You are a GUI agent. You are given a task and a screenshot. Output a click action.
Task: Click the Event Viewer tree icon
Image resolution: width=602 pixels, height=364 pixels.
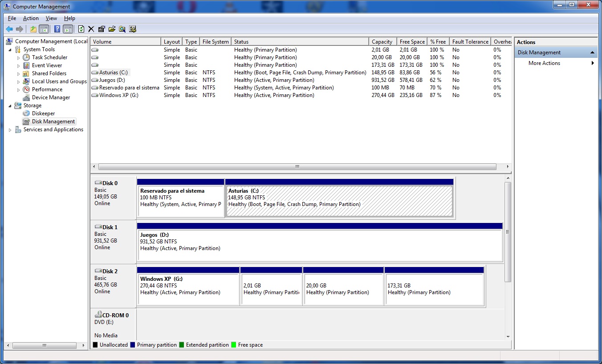click(x=26, y=65)
